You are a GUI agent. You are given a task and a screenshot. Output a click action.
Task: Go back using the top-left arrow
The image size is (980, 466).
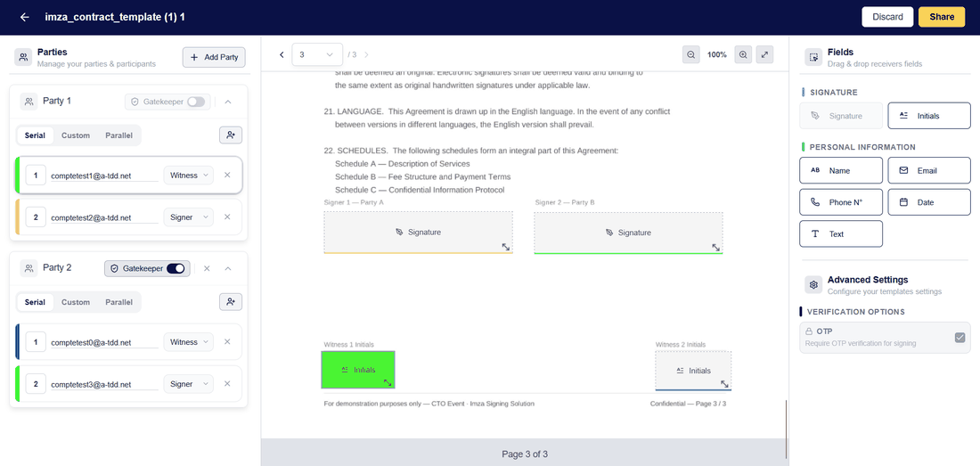pos(24,17)
